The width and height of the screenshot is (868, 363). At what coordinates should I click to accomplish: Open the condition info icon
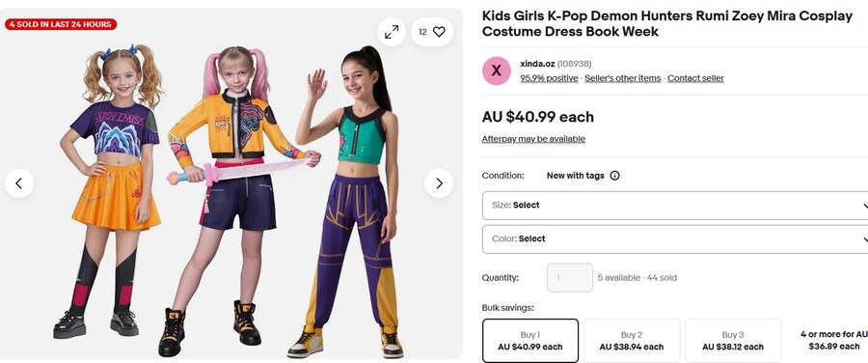[614, 176]
